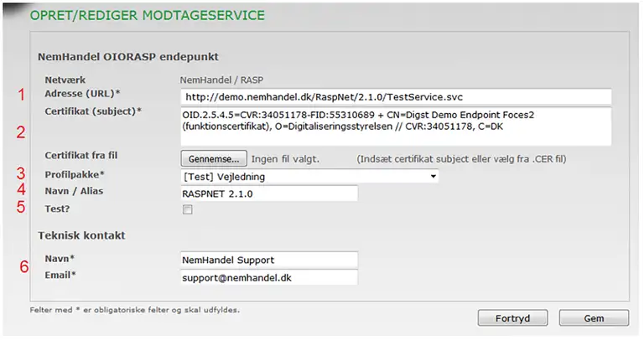
Task: Click the "Email*" label
Action: point(60,275)
